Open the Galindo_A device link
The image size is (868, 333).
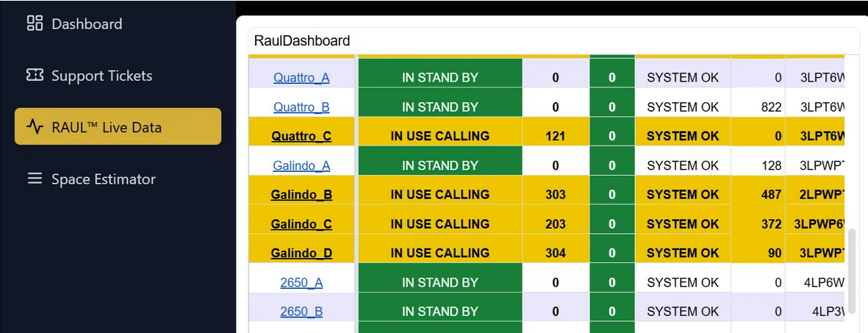(x=301, y=165)
